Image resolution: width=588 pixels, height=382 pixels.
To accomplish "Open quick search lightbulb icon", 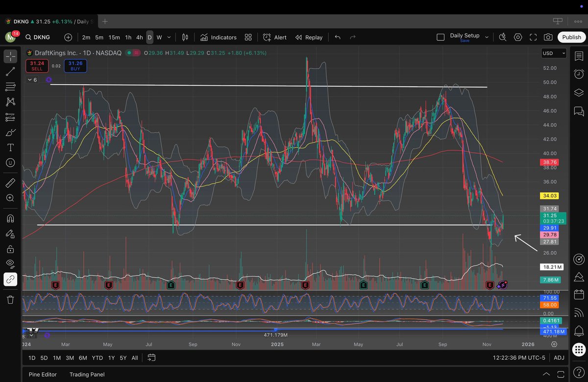I will click(x=503, y=37).
